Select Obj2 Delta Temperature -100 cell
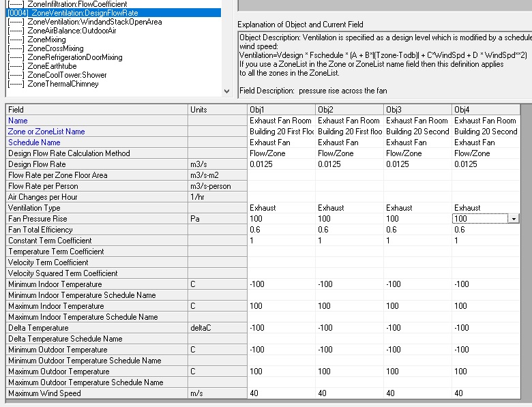Screen dimensions: 532x407 [349, 328]
